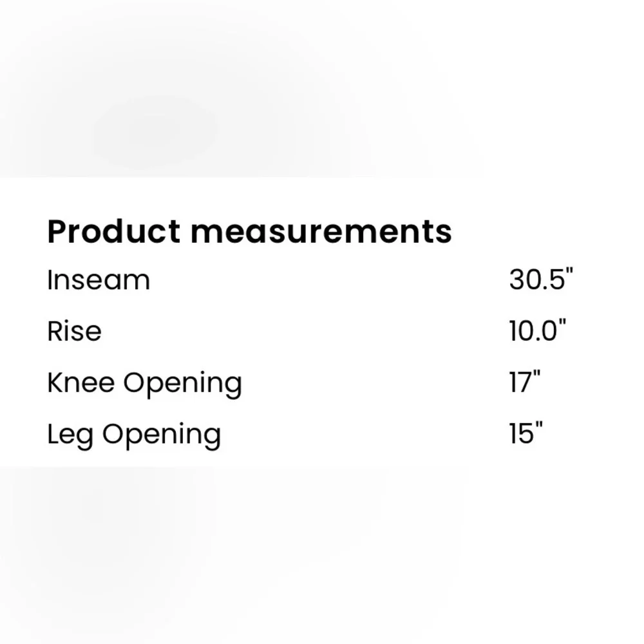Image resolution: width=644 pixels, height=644 pixels.
Task: Click the word Product in the heading
Action: (x=114, y=232)
